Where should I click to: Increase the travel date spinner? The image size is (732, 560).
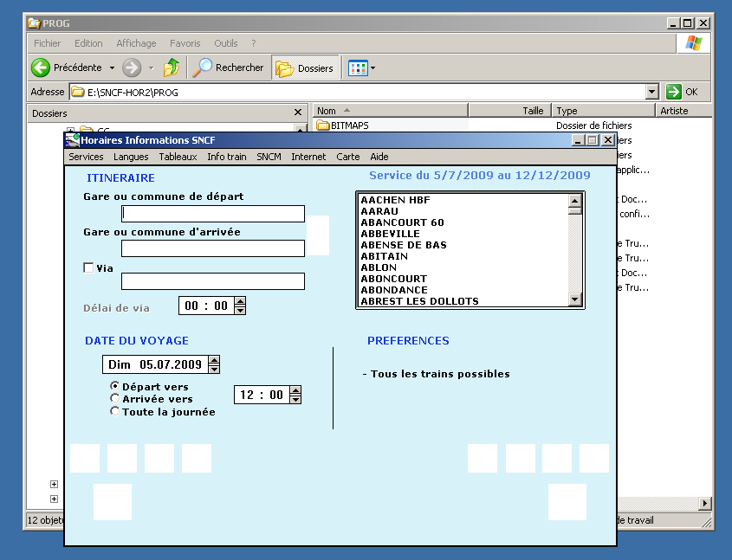click(x=214, y=360)
